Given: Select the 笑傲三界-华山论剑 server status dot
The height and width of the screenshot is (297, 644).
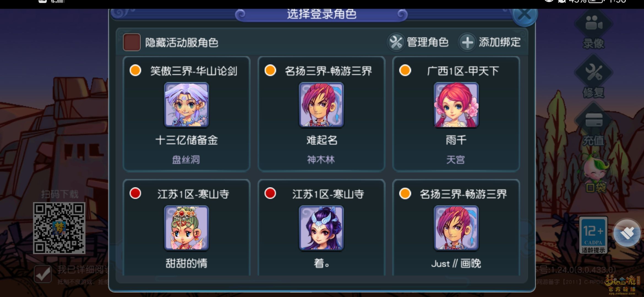Looking at the screenshot, I should [x=135, y=70].
